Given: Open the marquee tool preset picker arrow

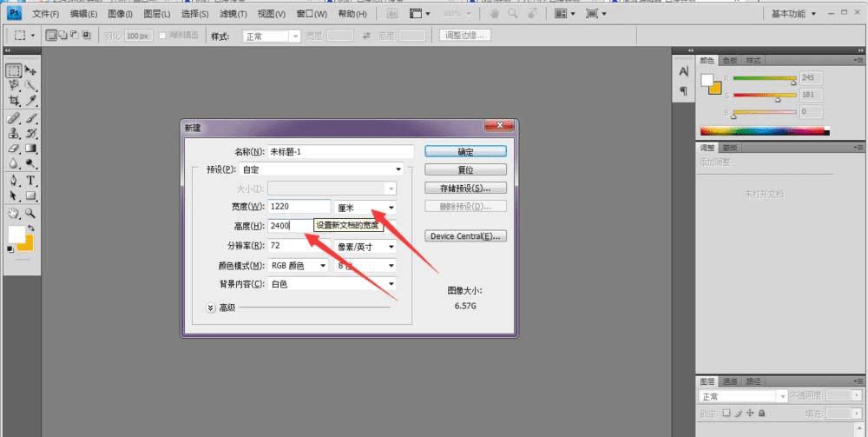Looking at the screenshot, I should pos(33,36).
